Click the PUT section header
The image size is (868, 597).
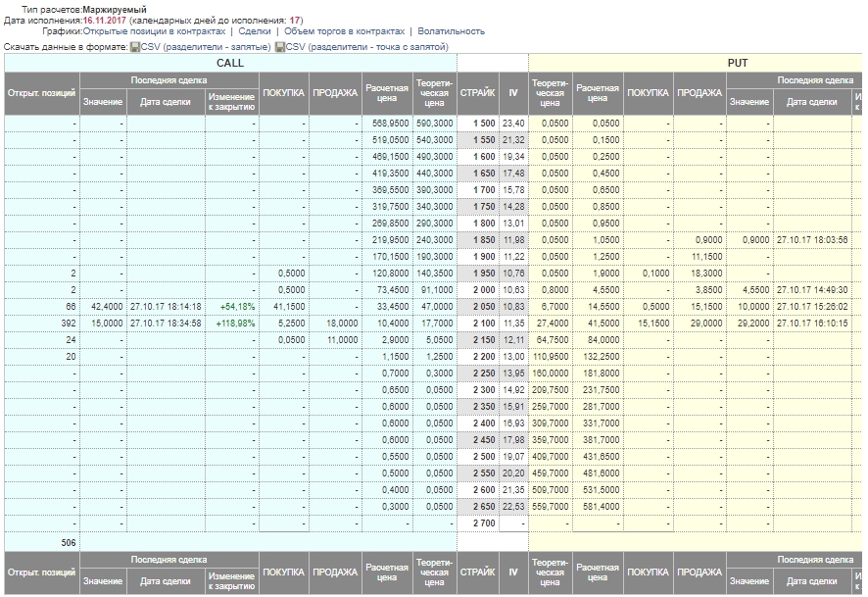(696, 63)
